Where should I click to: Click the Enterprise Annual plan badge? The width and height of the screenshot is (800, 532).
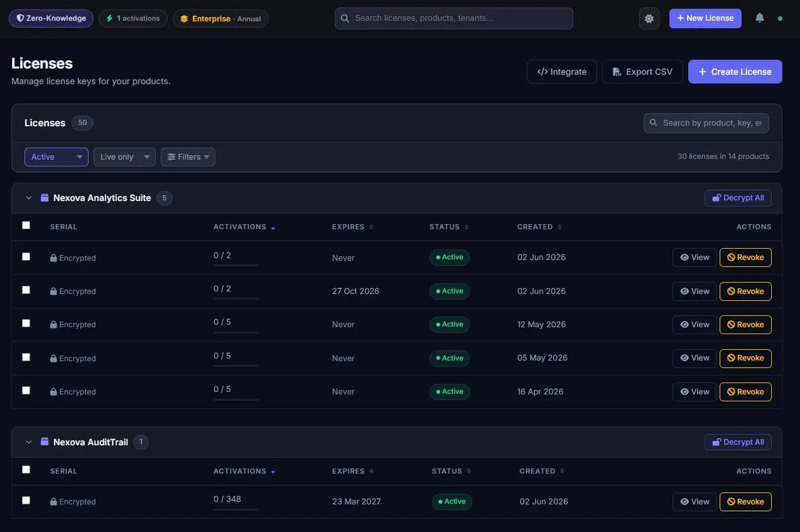(220, 18)
